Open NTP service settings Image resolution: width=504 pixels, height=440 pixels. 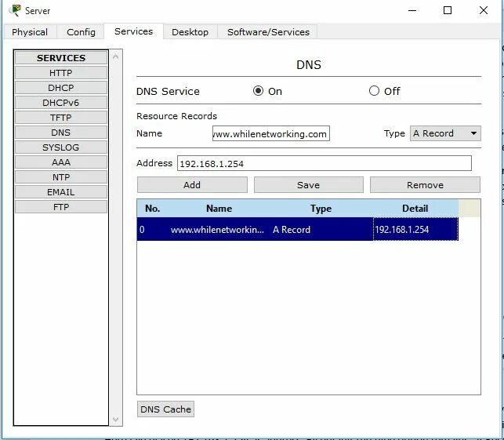(61, 177)
